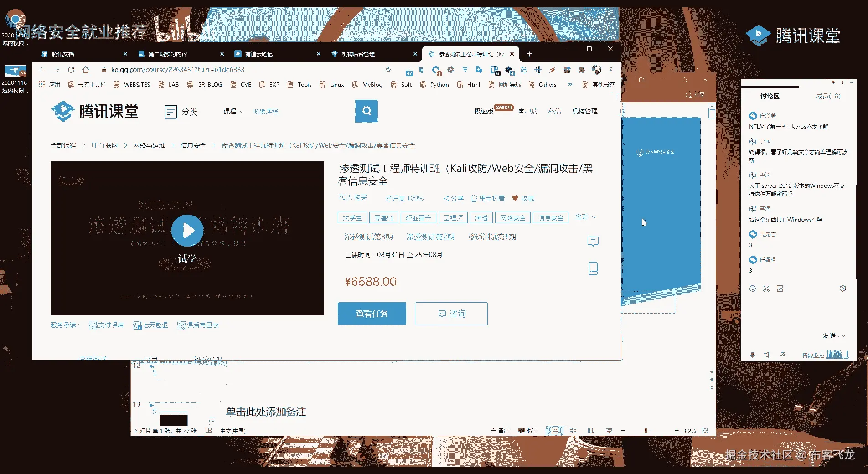Open the Linux bookmarks folder
868x474 pixels.
[332, 84]
